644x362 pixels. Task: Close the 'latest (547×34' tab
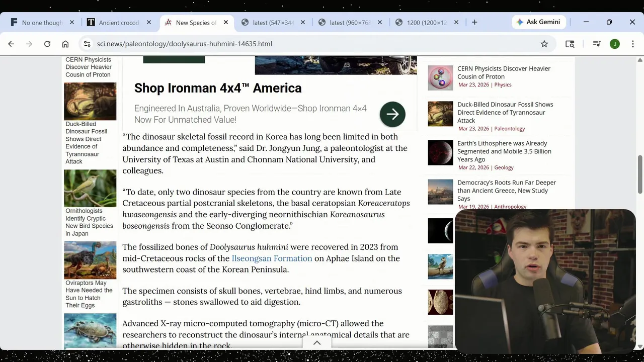point(303,22)
